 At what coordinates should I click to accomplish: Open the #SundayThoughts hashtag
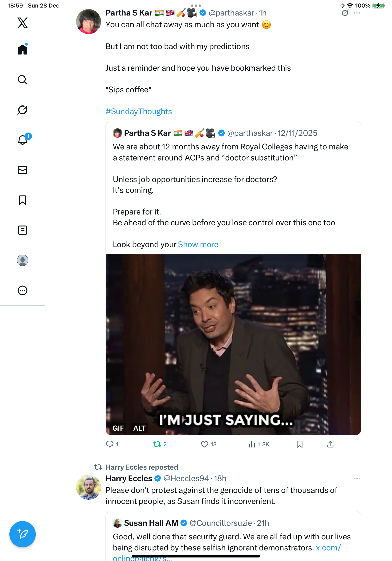click(x=139, y=111)
